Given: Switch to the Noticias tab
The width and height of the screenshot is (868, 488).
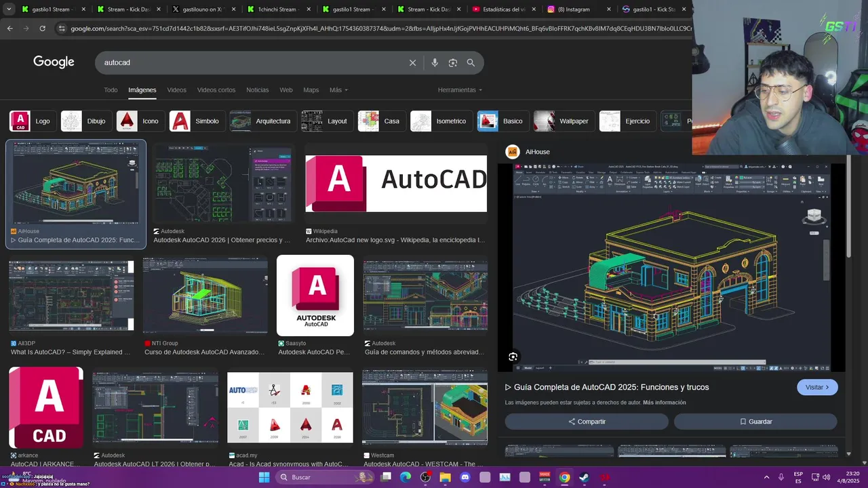Looking at the screenshot, I should (x=258, y=89).
